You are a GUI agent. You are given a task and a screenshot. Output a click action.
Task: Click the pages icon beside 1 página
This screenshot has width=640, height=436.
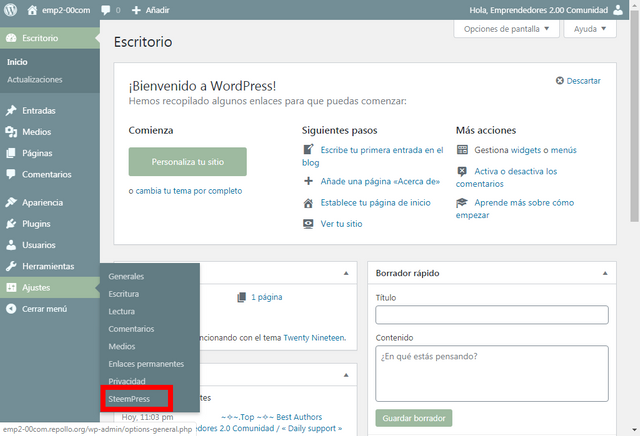242,297
